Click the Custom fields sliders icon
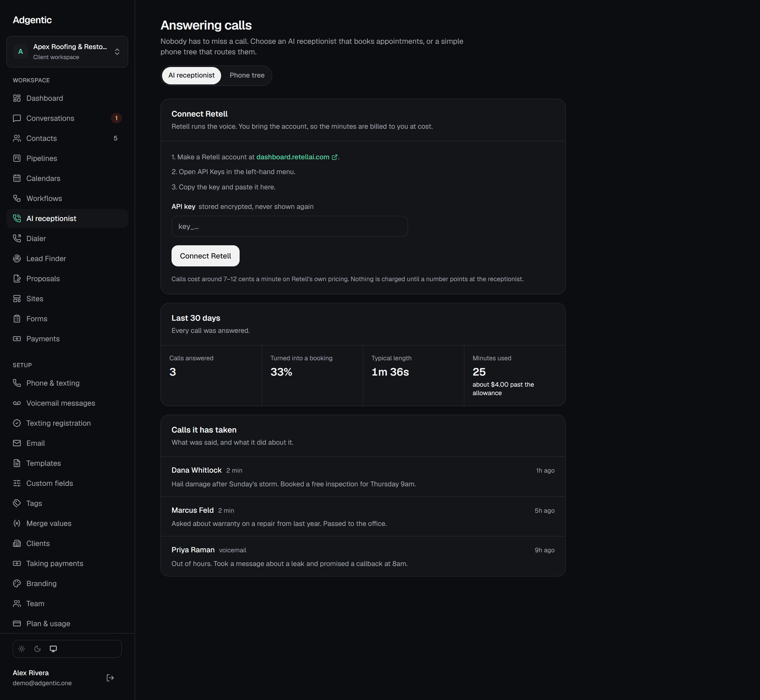 point(17,483)
